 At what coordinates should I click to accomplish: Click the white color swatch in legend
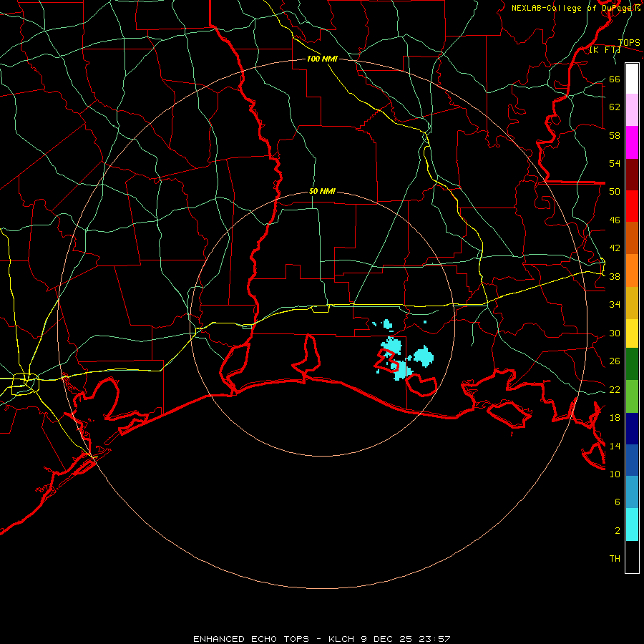pos(632,79)
